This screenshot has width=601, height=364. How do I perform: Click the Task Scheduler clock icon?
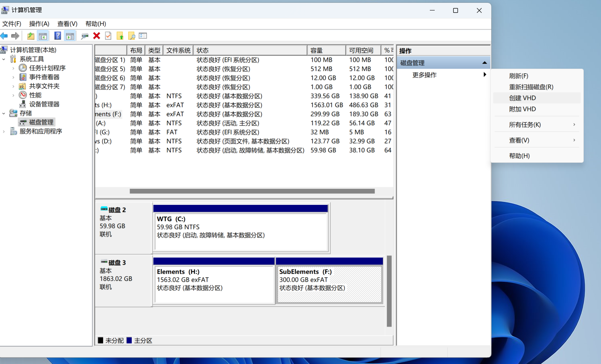pyautogui.click(x=23, y=68)
